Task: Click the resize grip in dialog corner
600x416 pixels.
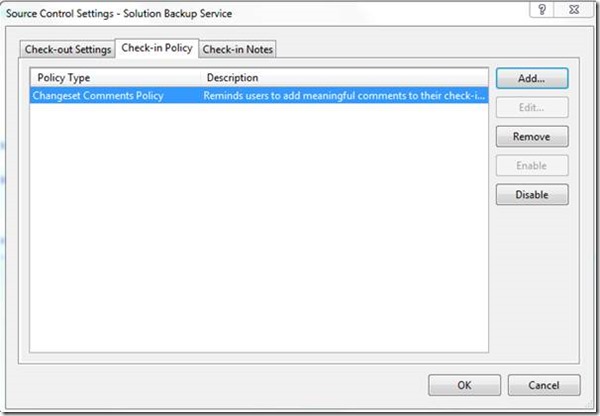Action: coord(589,403)
